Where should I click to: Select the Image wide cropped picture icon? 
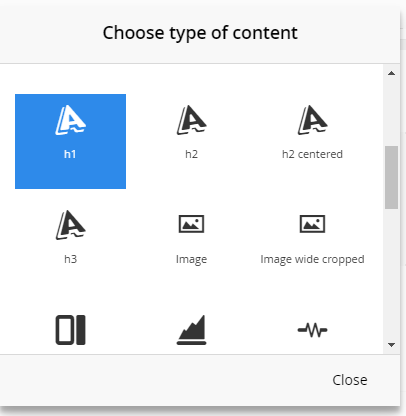click(x=312, y=224)
